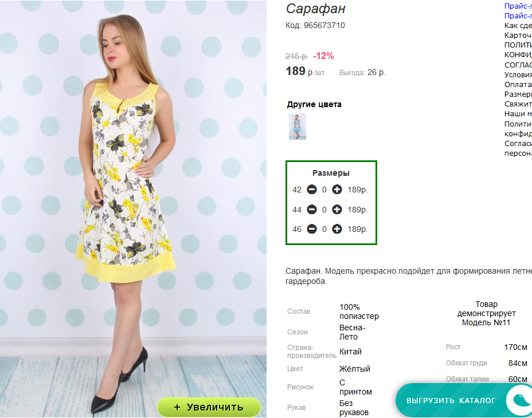Enlarge the photo via Увеличить button
The height and width of the screenshot is (418, 532).
pos(209,407)
